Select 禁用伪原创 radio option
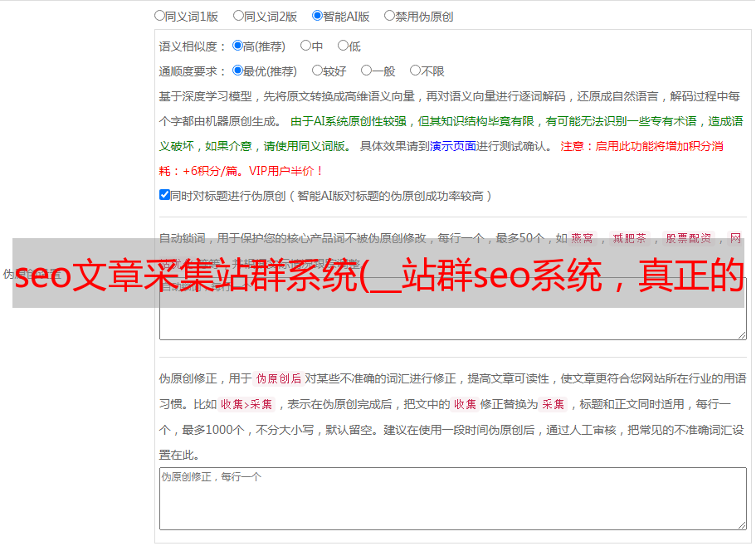 click(389, 16)
